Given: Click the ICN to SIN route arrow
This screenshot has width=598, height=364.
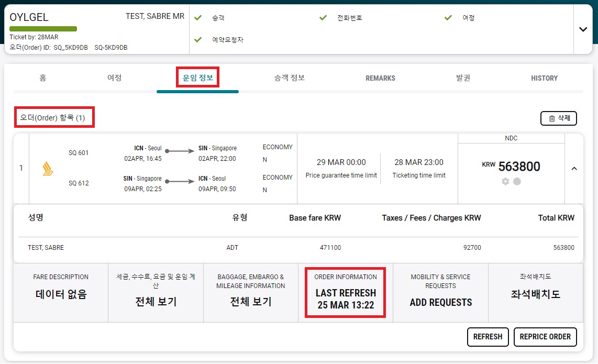Looking at the screenshot, I should [180, 151].
